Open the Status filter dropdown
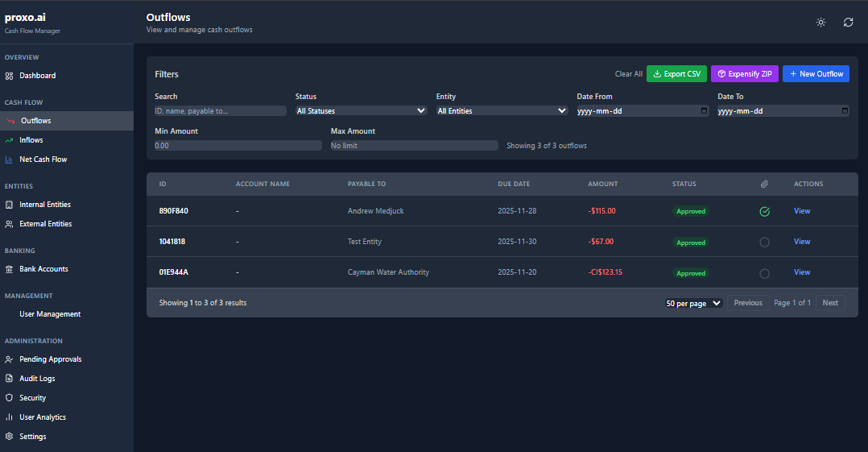The height and width of the screenshot is (452, 868). pos(361,111)
